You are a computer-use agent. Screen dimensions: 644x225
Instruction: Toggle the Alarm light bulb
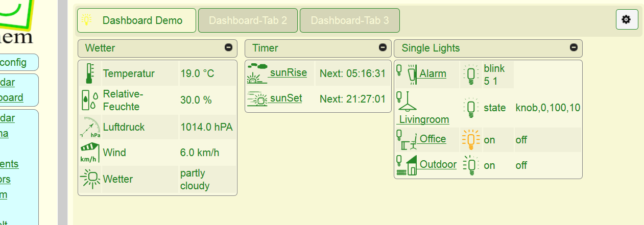(470, 74)
